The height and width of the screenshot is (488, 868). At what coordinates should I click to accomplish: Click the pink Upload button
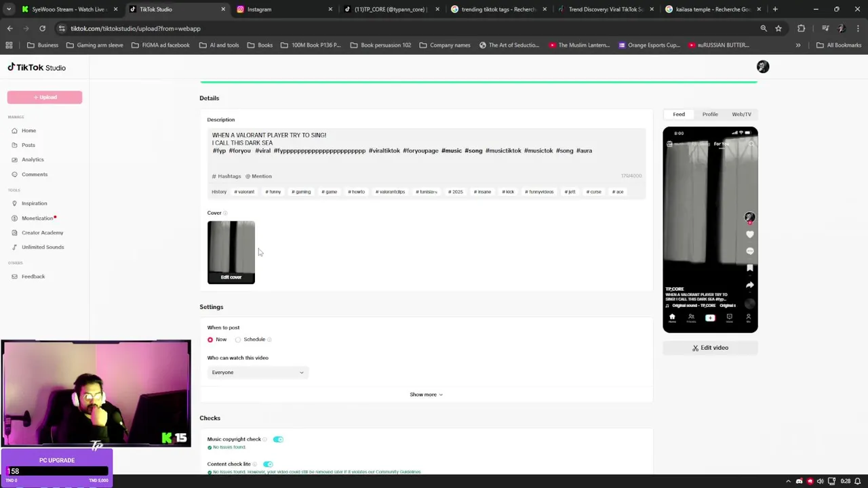tap(45, 98)
